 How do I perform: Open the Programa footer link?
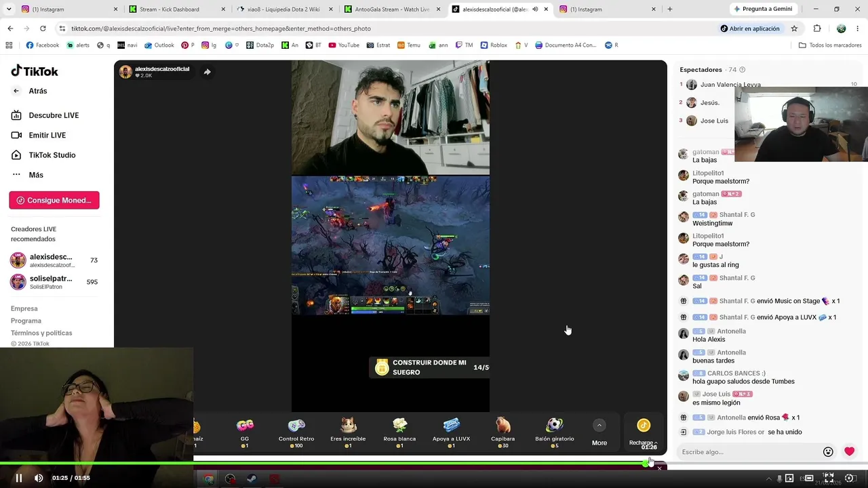26,321
